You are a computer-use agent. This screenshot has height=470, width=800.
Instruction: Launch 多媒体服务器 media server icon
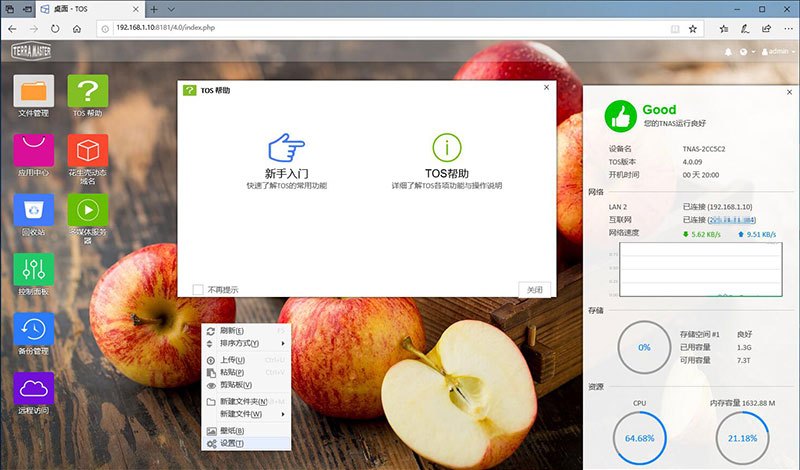point(87,212)
